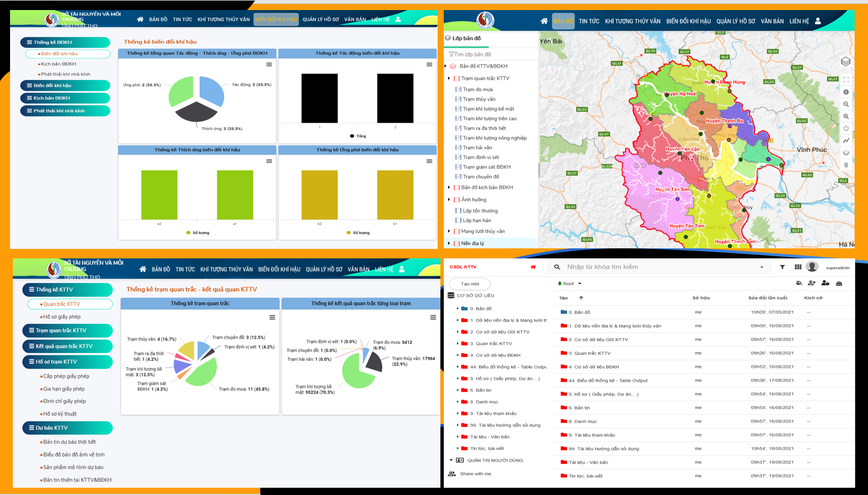Click the Tìm lớp bản đồ search field

[x=491, y=55]
